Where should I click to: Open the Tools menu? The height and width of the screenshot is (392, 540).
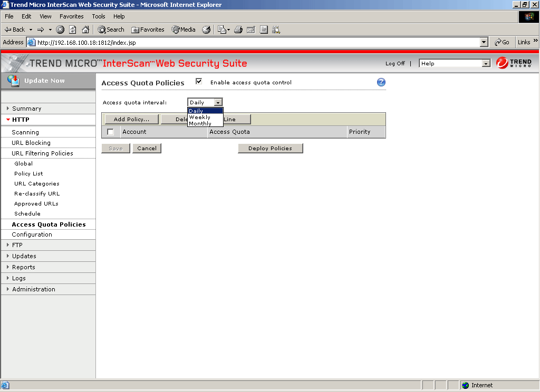tap(99, 16)
